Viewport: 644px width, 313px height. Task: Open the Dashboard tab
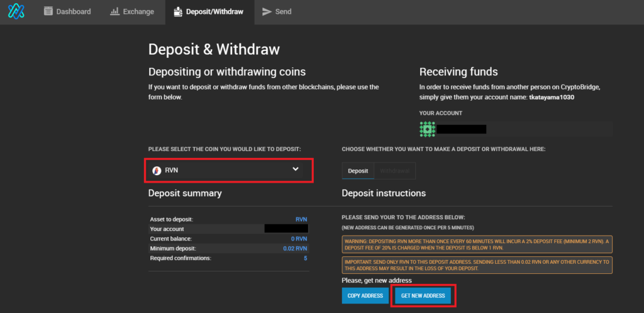67,11
